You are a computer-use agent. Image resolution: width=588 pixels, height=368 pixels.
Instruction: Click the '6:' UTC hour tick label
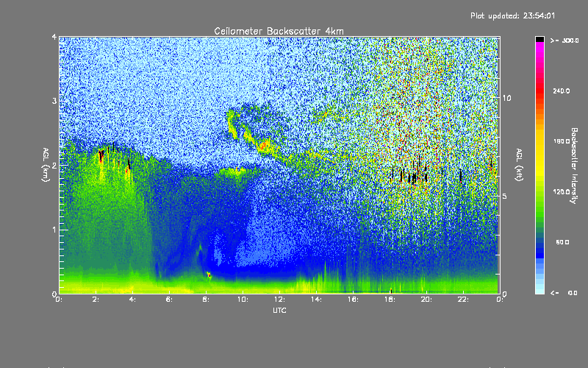click(169, 300)
